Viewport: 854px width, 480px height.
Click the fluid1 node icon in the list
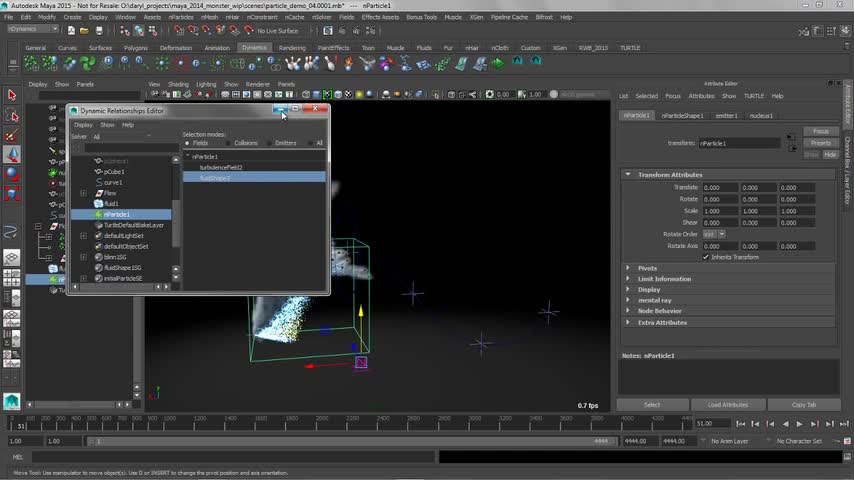point(98,204)
